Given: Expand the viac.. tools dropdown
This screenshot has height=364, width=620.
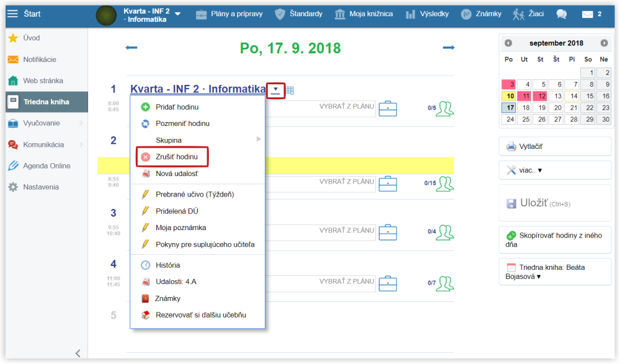Looking at the screenshot, I should [x=555, y=170].
